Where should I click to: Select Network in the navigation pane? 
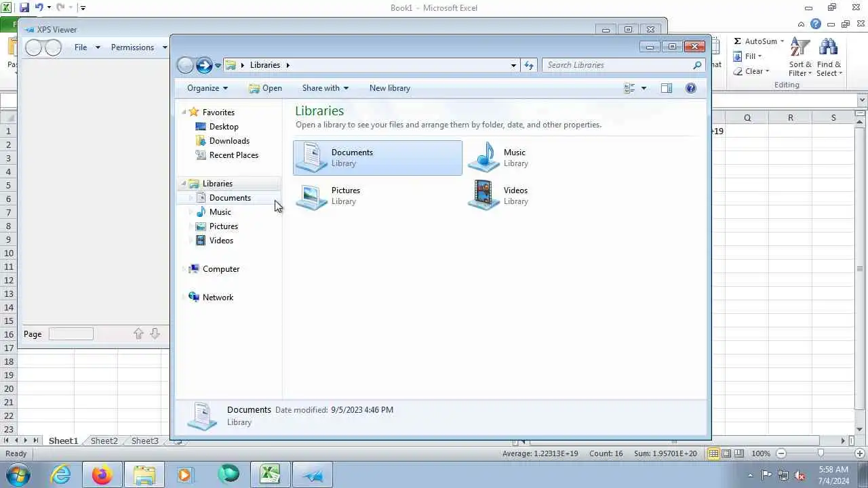(x=218, y=298)
